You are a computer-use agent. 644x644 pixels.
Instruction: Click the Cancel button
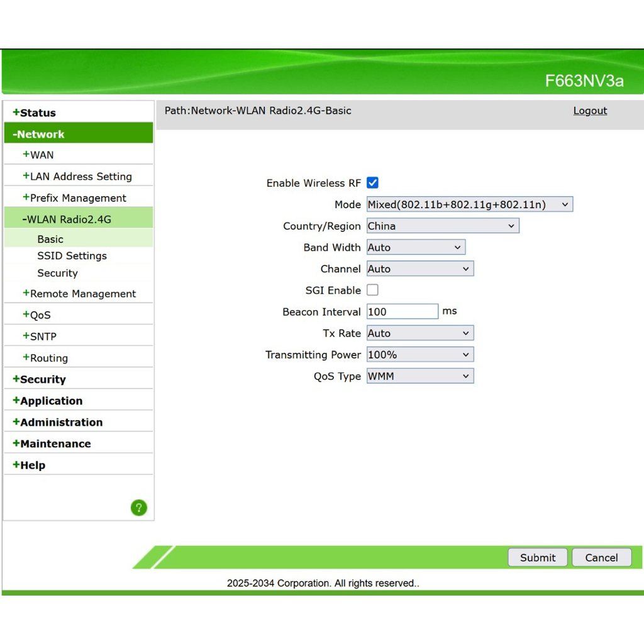tap(601, 557)
